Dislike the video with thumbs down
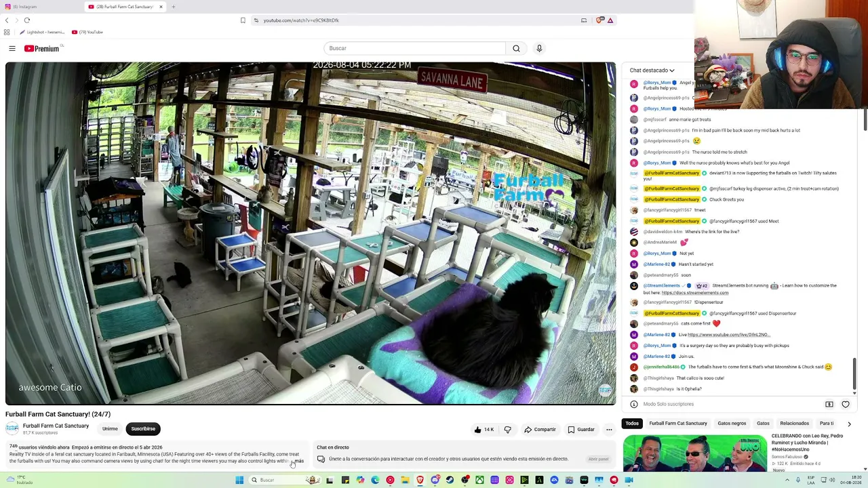868x488 pixels. tap(507, 430)
